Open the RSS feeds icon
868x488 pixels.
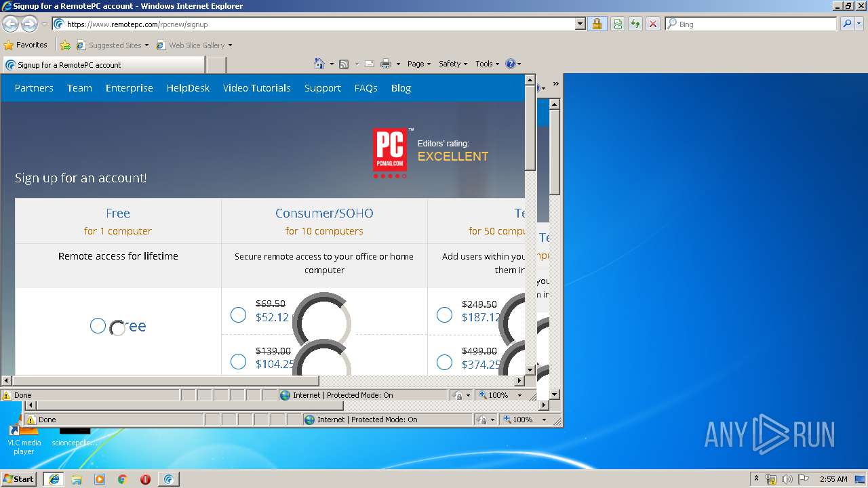[344, 64]
